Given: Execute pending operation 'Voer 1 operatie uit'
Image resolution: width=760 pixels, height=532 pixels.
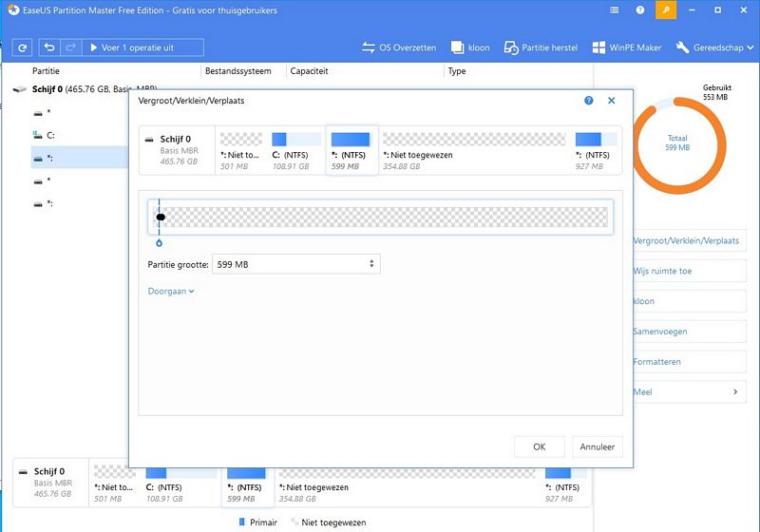Looking at the screenshot, I should coord(143,47).
